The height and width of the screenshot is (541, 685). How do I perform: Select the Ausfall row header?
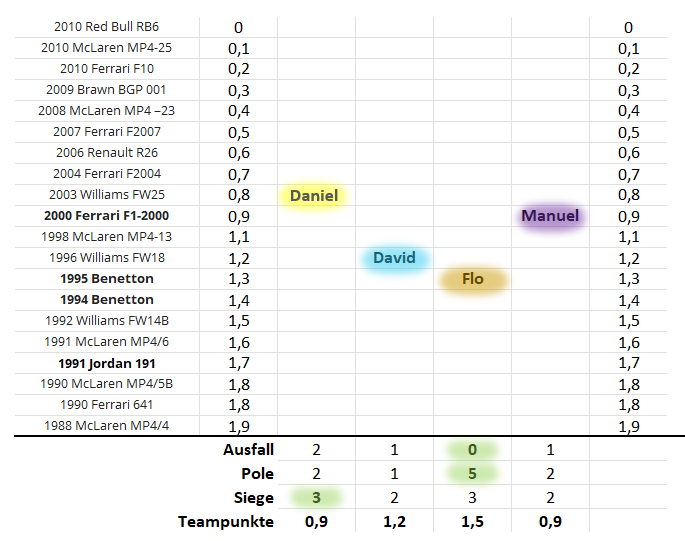[248, 451]
